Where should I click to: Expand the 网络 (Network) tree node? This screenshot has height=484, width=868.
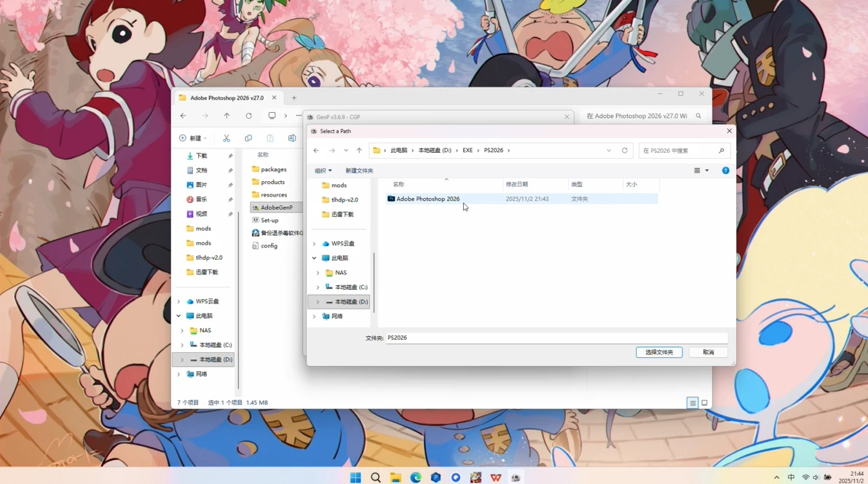click(315, 316)
